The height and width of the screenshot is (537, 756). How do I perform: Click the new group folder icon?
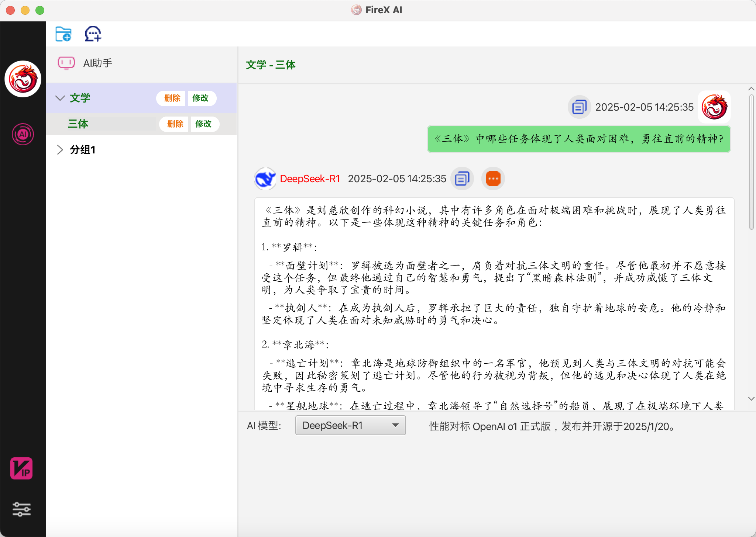click(x=63, y=34)
